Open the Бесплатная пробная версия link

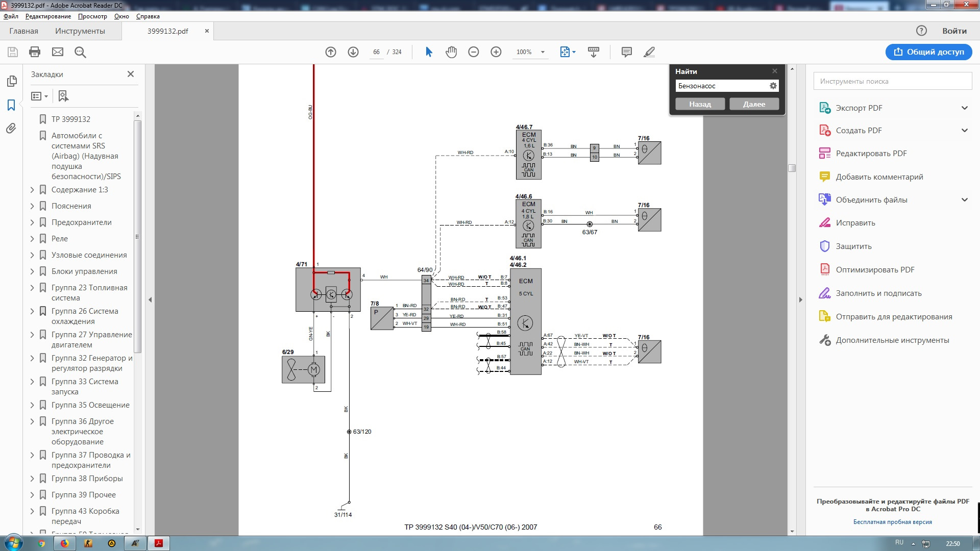[x=892, y=522]
